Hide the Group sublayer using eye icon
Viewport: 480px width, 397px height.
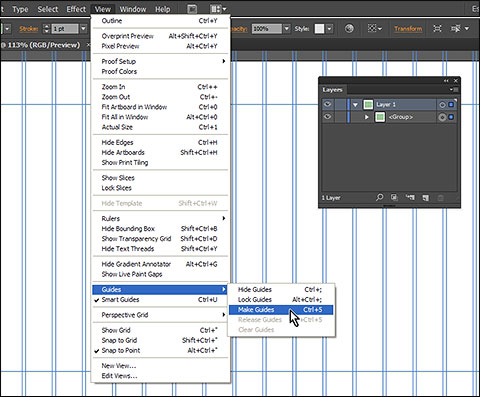point(328,117)
